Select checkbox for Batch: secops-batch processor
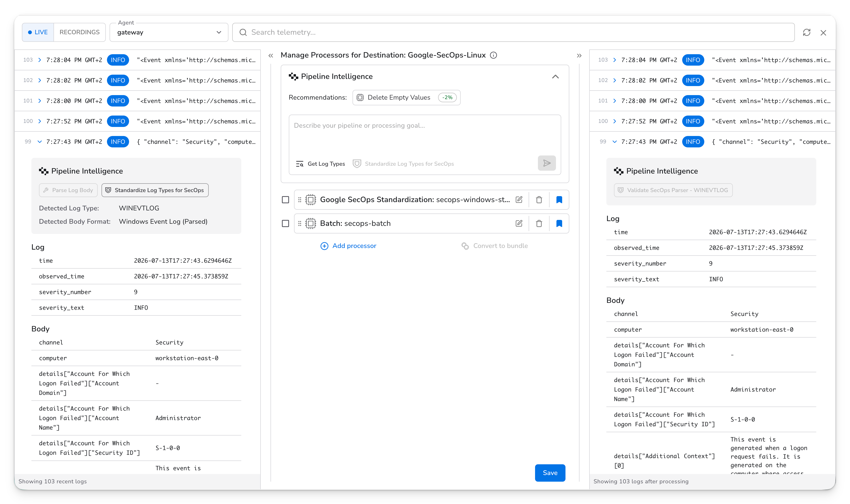This screenshot has width=850, height=504. (x=285, y=223)
